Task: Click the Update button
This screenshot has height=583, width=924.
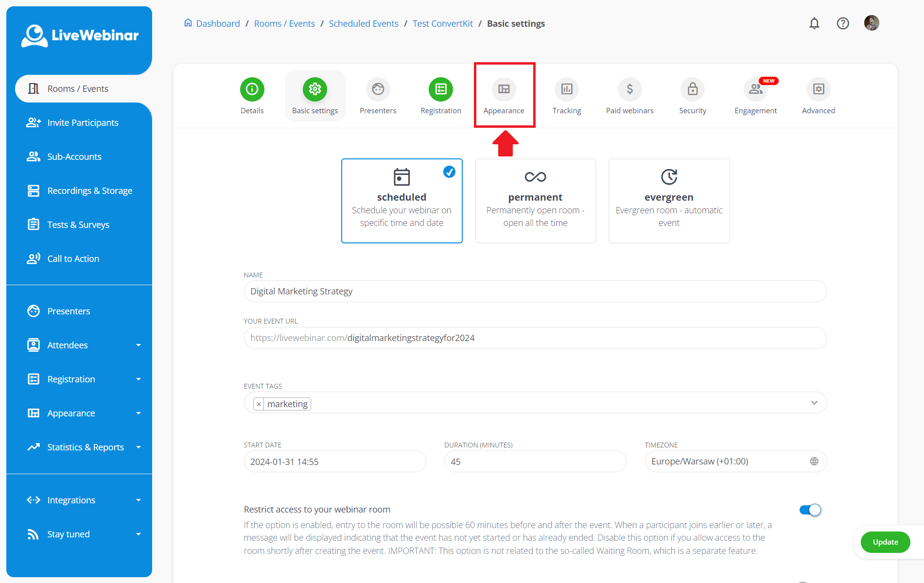Action: [885, 542]
